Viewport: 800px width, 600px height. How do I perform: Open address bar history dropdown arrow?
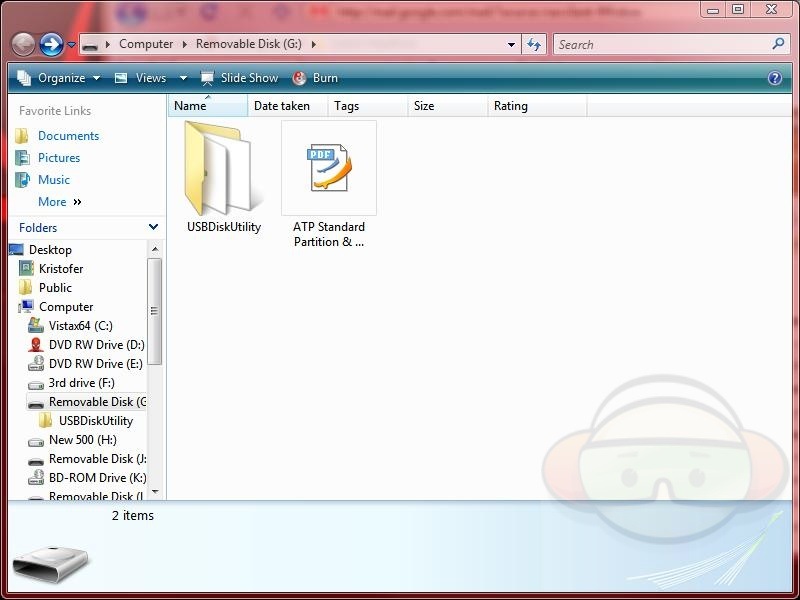click(x=511, y=44)
